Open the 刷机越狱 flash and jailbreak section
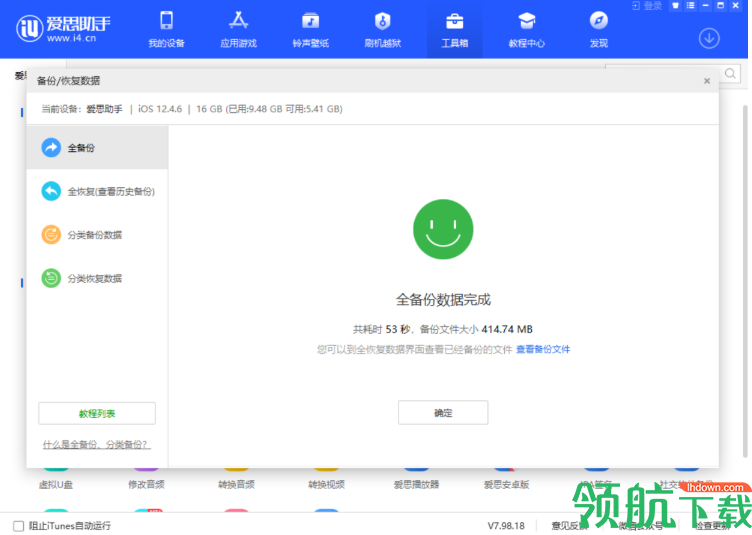Image resolution: width=752 pixels, height=535 pixels. tap(382, 30)
